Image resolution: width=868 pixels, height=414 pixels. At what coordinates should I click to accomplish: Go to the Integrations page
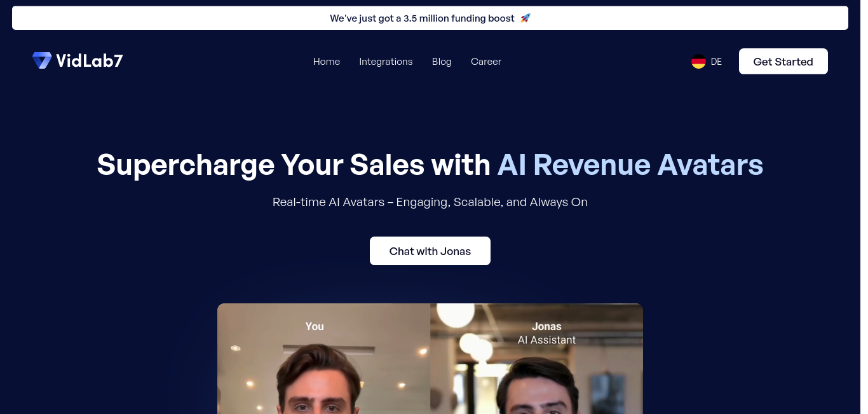pyautogui.click(x=386, y=62)
